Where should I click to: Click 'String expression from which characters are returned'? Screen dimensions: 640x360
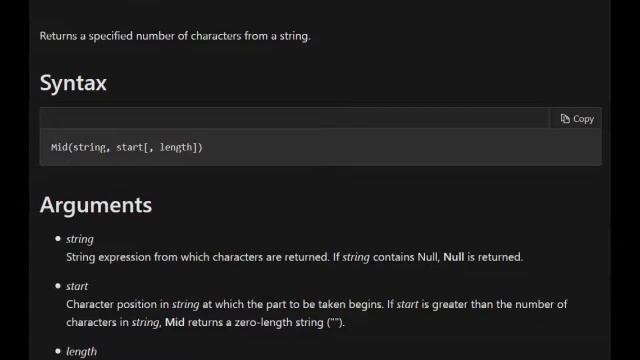pyautogui.click(x=198, y=257)
